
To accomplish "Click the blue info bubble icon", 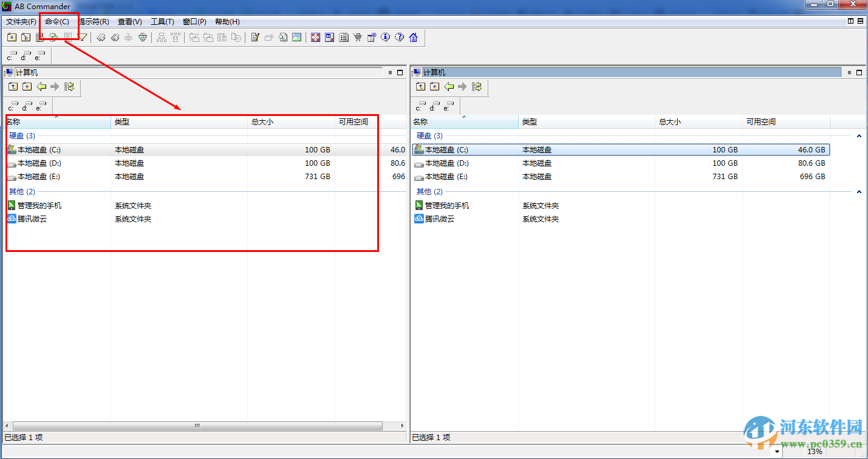I will tap(386, 38).
